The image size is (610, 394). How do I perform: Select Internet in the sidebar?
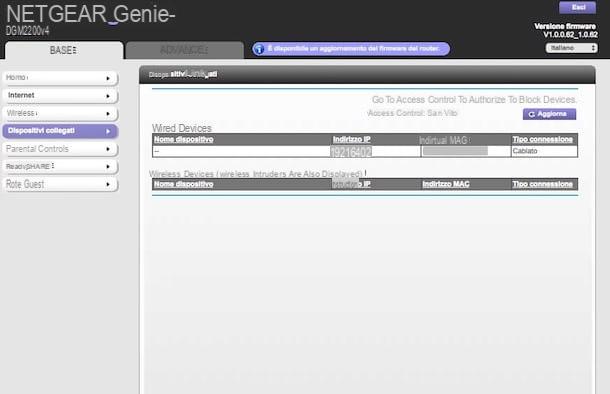tap(60, 96)
